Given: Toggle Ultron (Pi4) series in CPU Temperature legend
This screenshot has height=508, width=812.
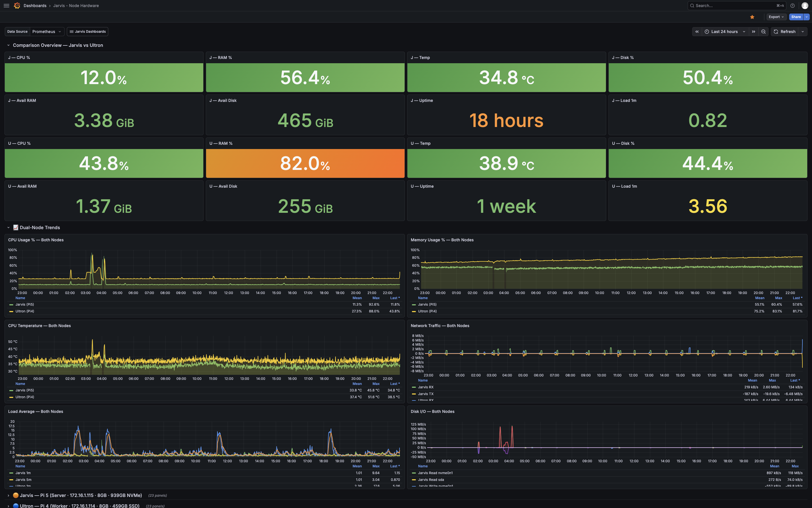Looking at the screenshot, I should [x=25, y=397].
